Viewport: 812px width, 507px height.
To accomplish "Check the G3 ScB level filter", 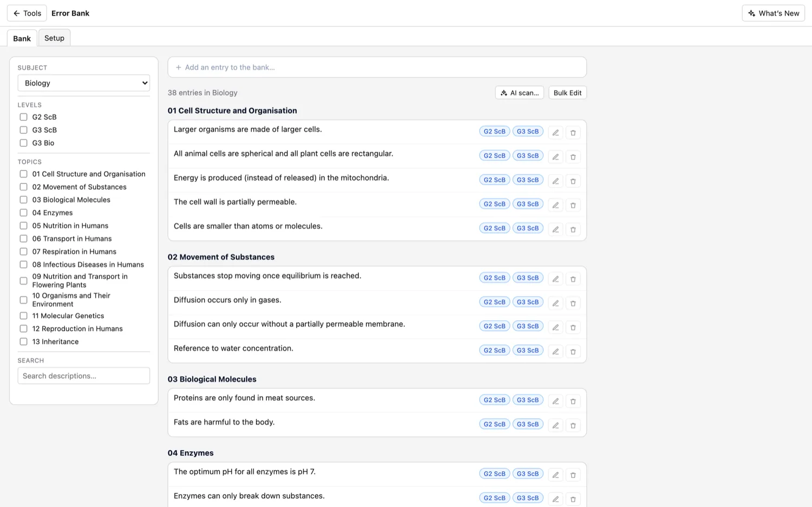I will click(23, 130).
